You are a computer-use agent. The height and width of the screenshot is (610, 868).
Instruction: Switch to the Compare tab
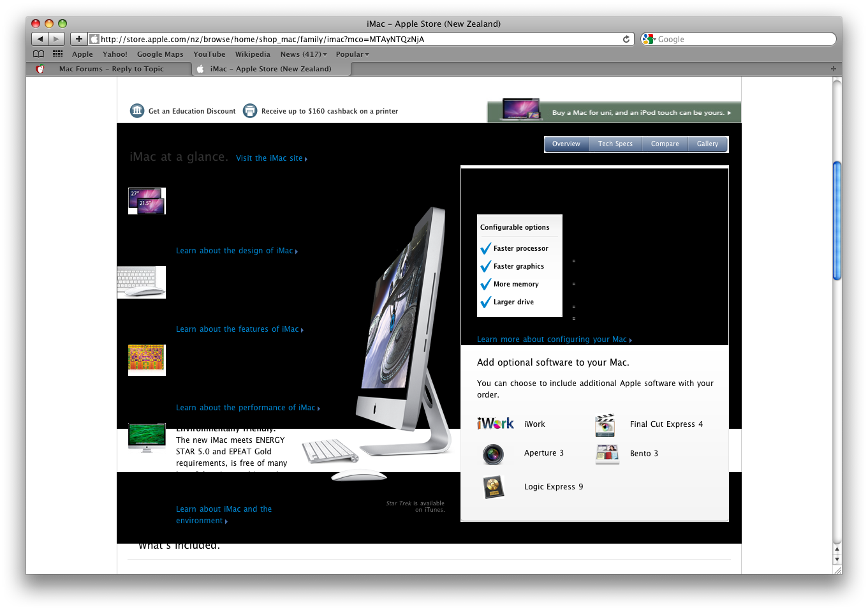coord(665,144)
